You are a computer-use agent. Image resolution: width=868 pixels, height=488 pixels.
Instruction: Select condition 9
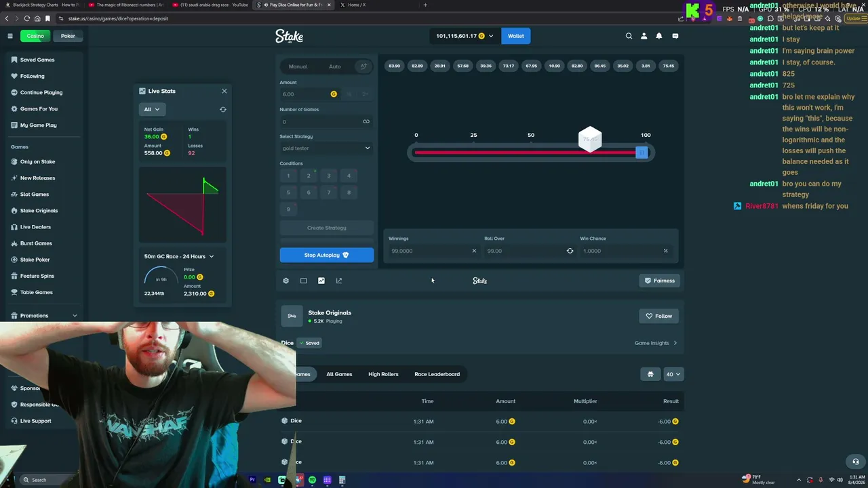288,209
